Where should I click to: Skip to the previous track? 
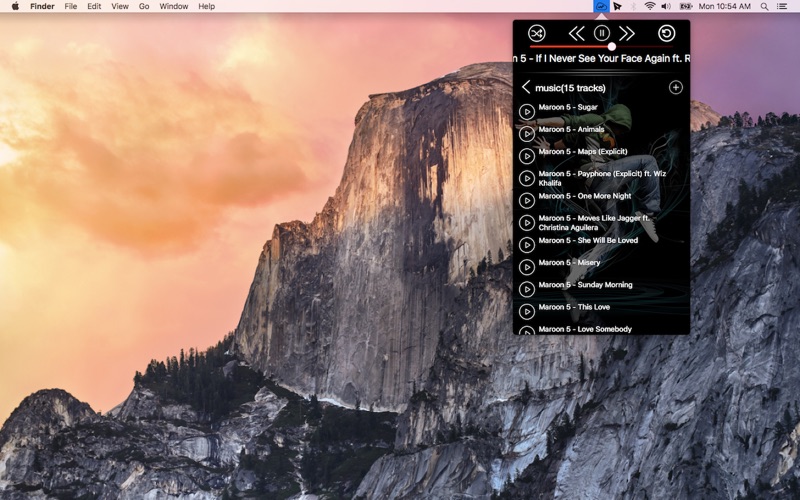[577, 33]
